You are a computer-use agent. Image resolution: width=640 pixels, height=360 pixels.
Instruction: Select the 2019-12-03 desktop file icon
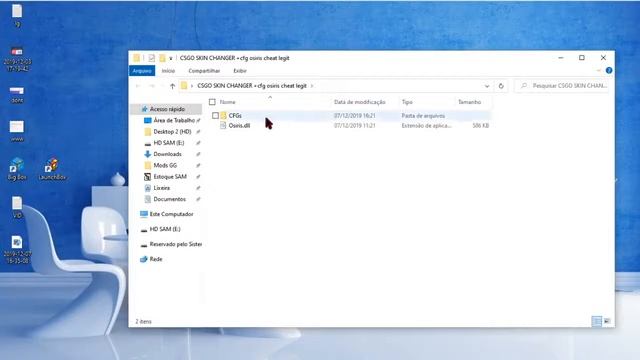(17, 59)
